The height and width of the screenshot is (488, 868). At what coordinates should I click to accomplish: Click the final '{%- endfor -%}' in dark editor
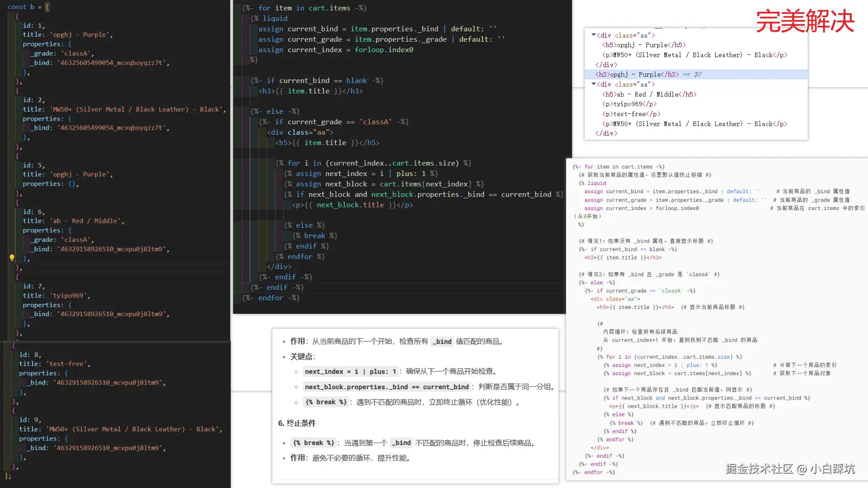coord(271,298)
